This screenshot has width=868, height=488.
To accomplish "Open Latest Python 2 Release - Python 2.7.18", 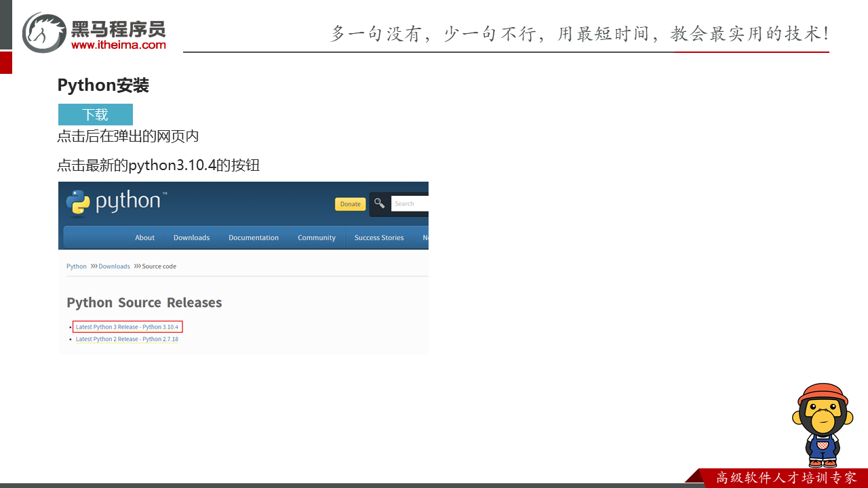I will [x=127, y=339].
